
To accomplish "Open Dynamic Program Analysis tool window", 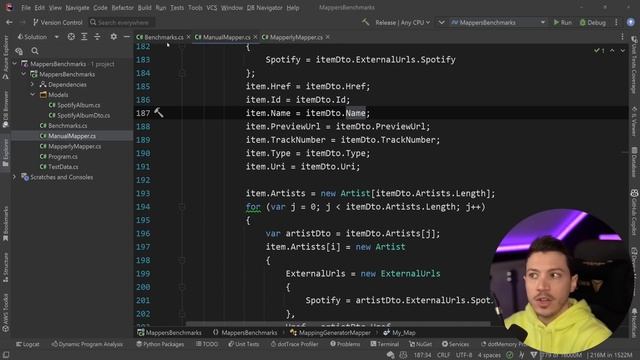I will point(87,344).
